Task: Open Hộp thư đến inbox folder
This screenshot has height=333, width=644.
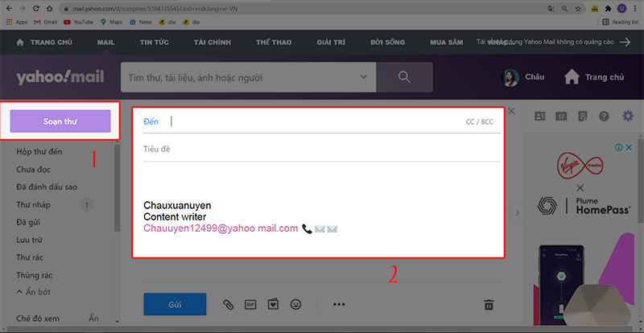Action: (39, 152)
